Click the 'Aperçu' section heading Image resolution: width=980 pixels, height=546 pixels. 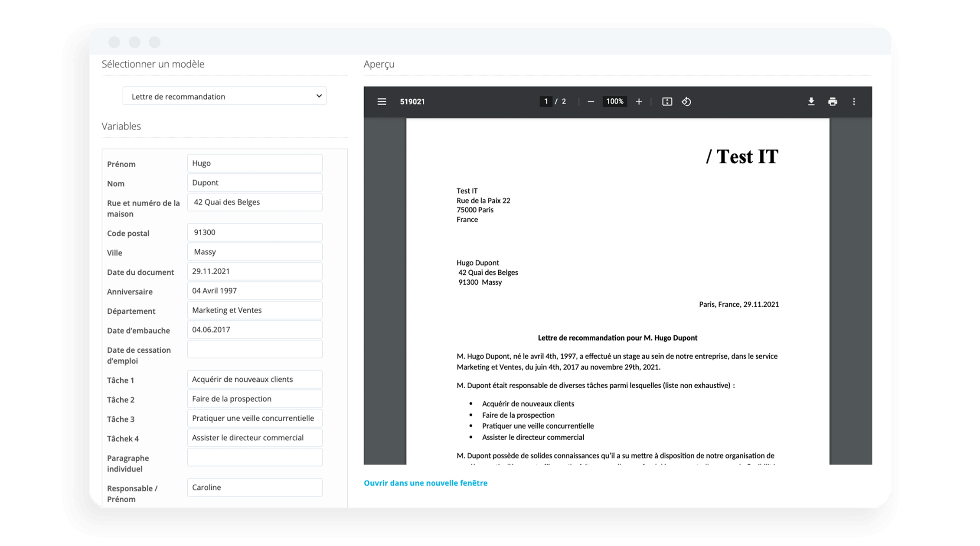coord(379,64)
